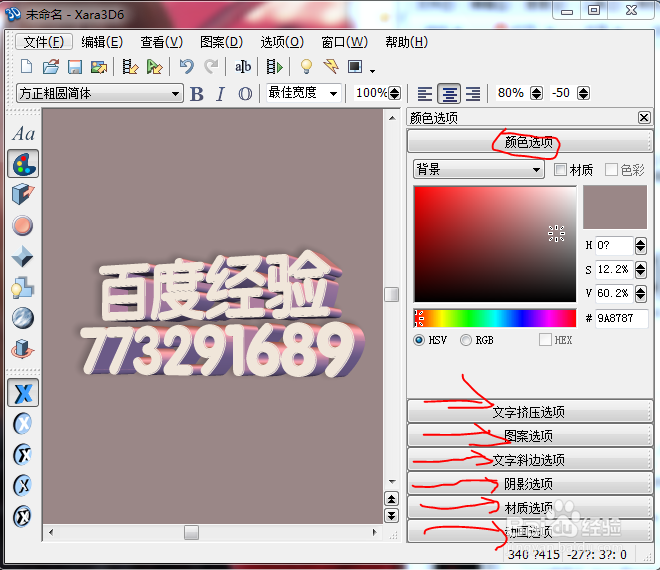The image size is (660, 570).
Task: Select the RGB radio button
Action: tap(466, 340)
